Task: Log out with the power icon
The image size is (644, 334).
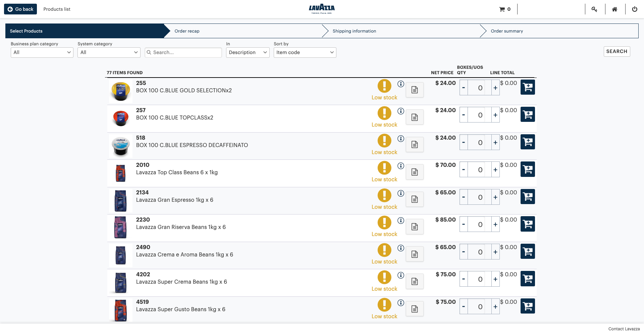Action: pyautogui.click(x=635, y=9)
